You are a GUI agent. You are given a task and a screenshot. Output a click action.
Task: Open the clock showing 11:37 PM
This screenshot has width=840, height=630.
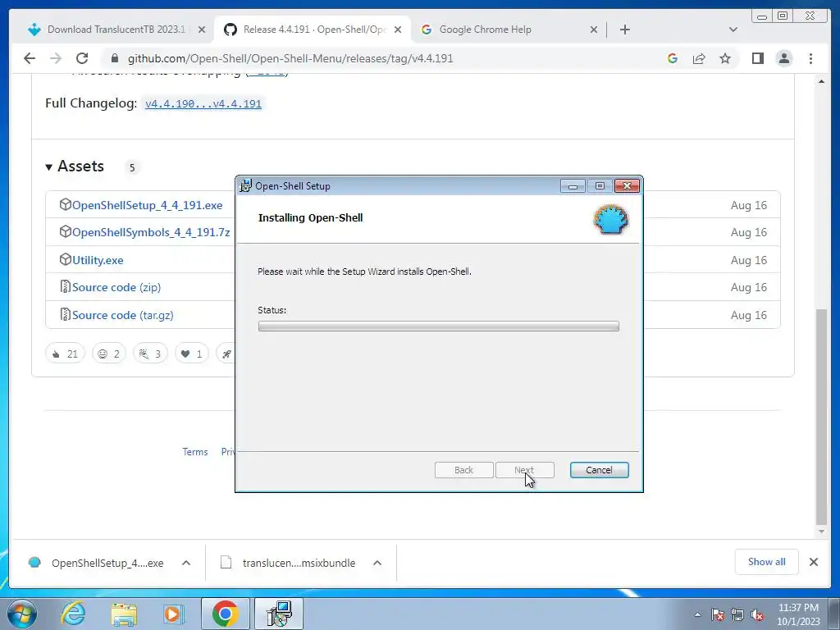coord(798,614)
